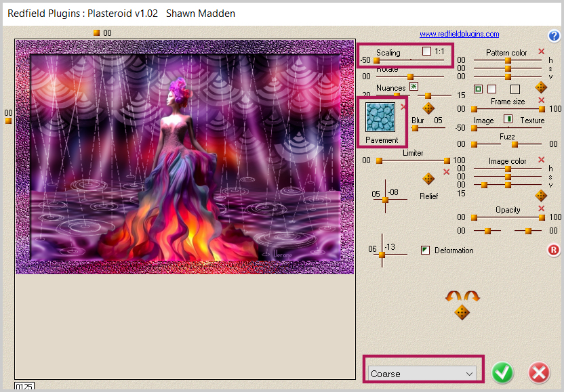The height and width of the screenshot is (392, 564).
Task: Reset Frame size using its red X
Action: (x=541, y=100)
